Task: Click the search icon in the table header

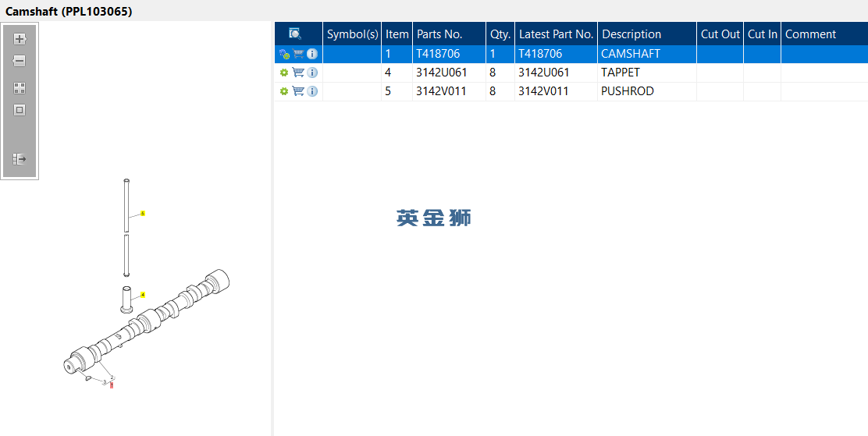Action: (x=295, y=34)
